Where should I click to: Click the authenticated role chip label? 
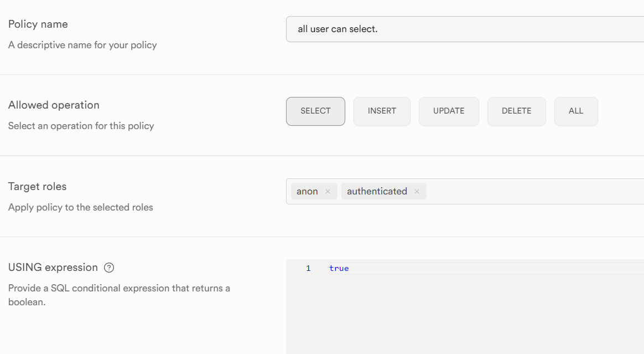tap(377, 192)
